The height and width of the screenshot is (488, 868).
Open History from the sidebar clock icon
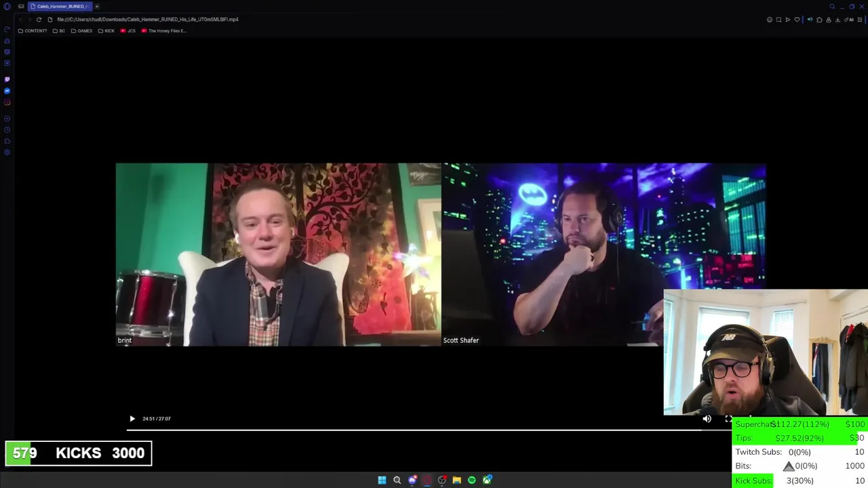point(7,129)
